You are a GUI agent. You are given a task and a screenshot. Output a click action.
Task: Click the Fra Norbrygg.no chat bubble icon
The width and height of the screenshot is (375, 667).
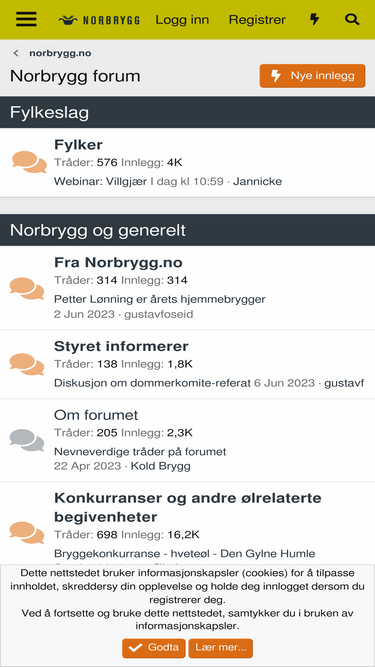click(x=27, y=288)
